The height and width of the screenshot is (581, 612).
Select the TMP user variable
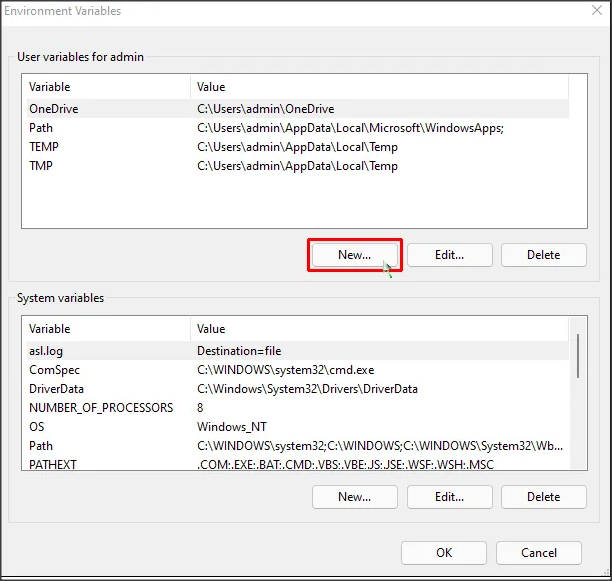pos(41,166)
